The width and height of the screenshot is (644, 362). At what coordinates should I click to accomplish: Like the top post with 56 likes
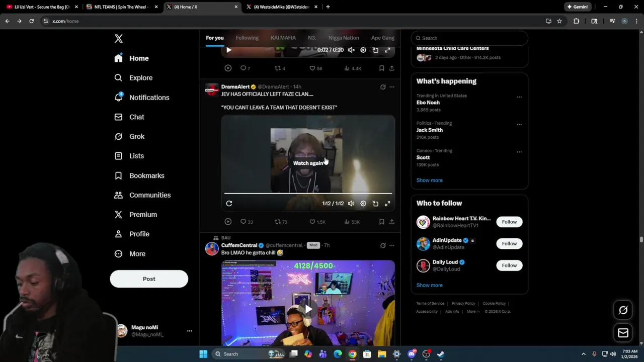[315, 68]
